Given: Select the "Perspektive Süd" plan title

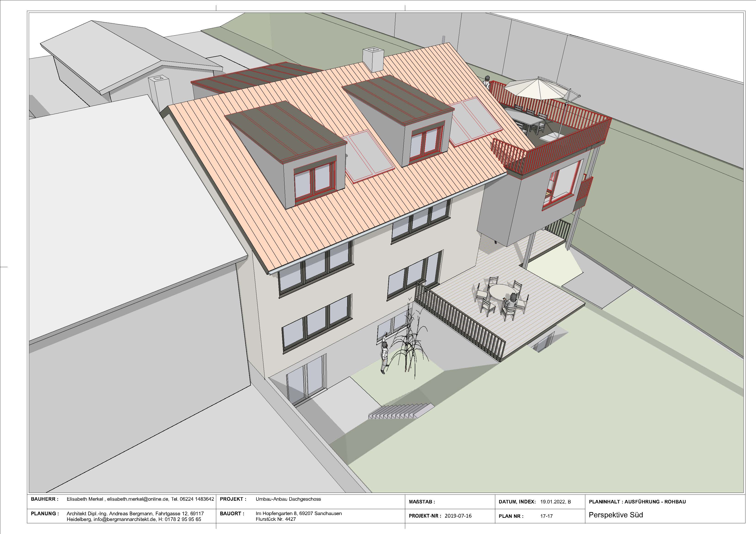Looking at the screenshot, I should tap(616, 515).
